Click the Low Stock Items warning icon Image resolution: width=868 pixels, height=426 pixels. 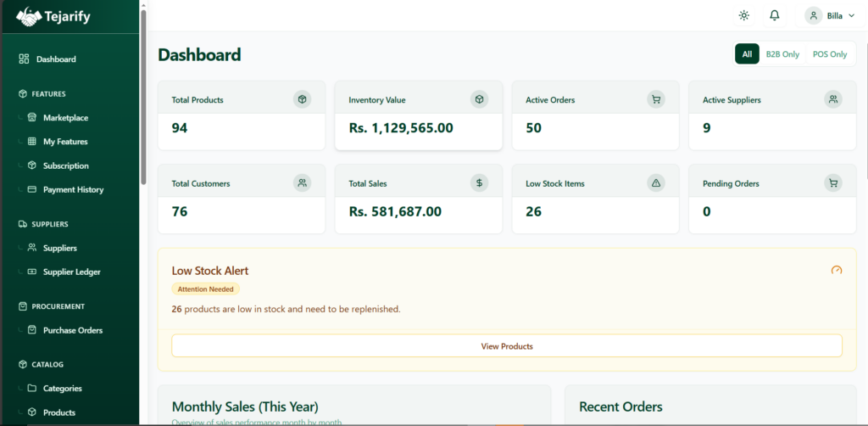[656, 182]
